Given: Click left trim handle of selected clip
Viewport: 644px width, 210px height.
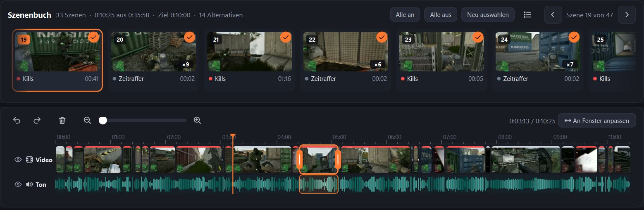Looking at the screenshot, I should click(x=300, y=159).
